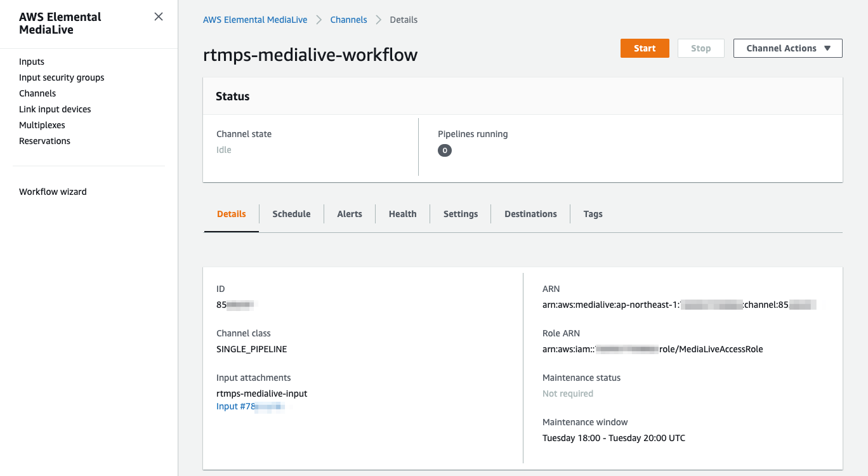Click the Not required maintenance status
This screenshot has width=868, height=476.
coord(568,393)
